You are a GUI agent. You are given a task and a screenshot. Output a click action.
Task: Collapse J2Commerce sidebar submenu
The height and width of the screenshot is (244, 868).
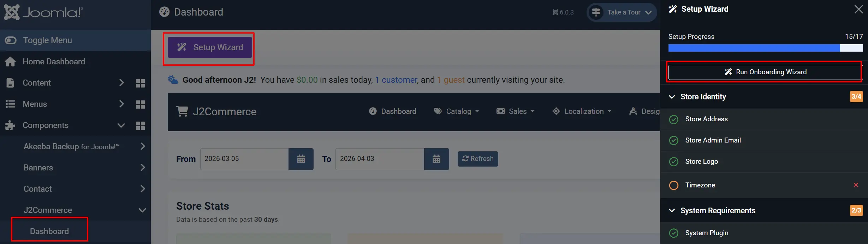tap(142, 210)
